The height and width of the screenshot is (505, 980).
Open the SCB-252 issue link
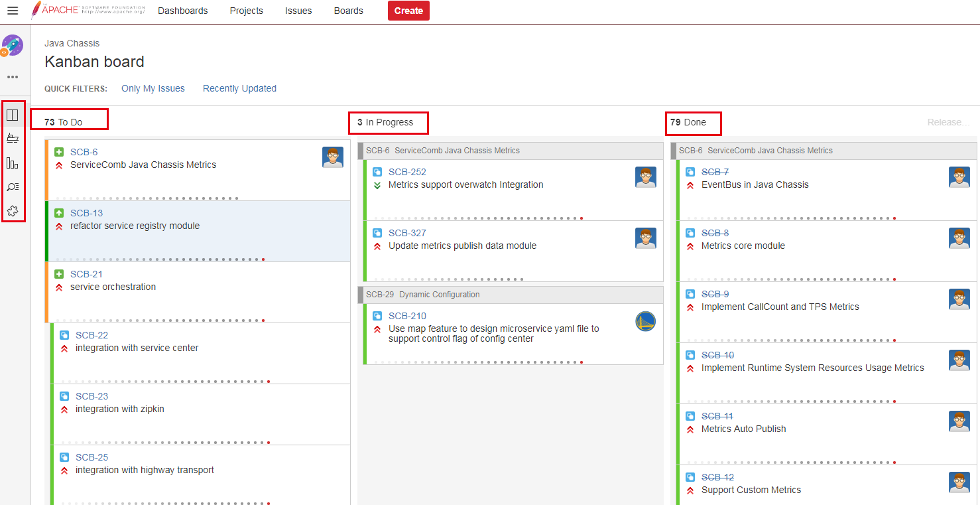(x=407, y=172)
